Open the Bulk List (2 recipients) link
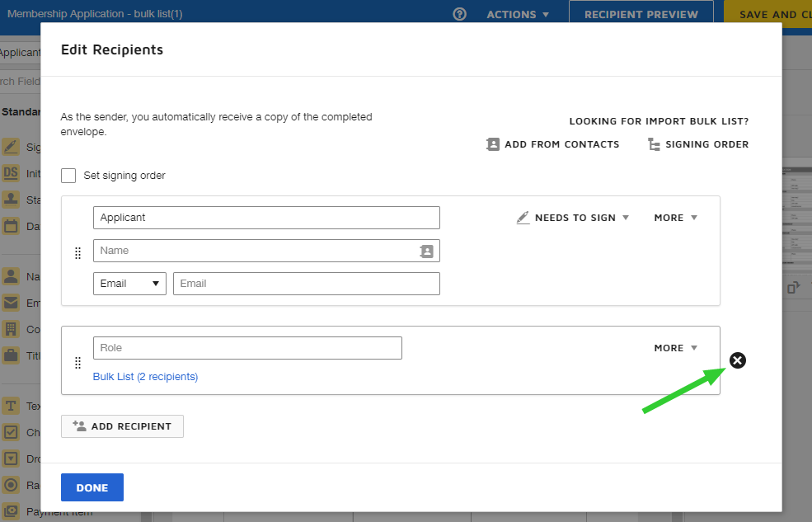812x522 pixels. (x=145, y=377)
